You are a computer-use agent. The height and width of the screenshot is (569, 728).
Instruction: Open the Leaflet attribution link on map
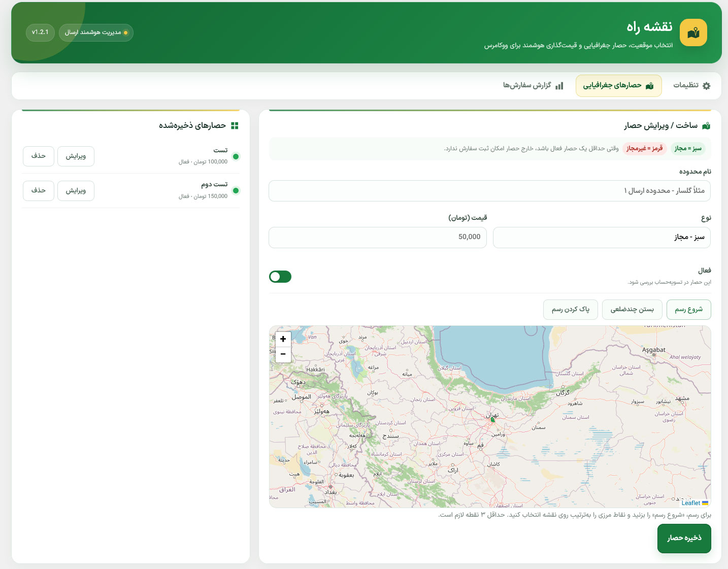pos(691,503)
